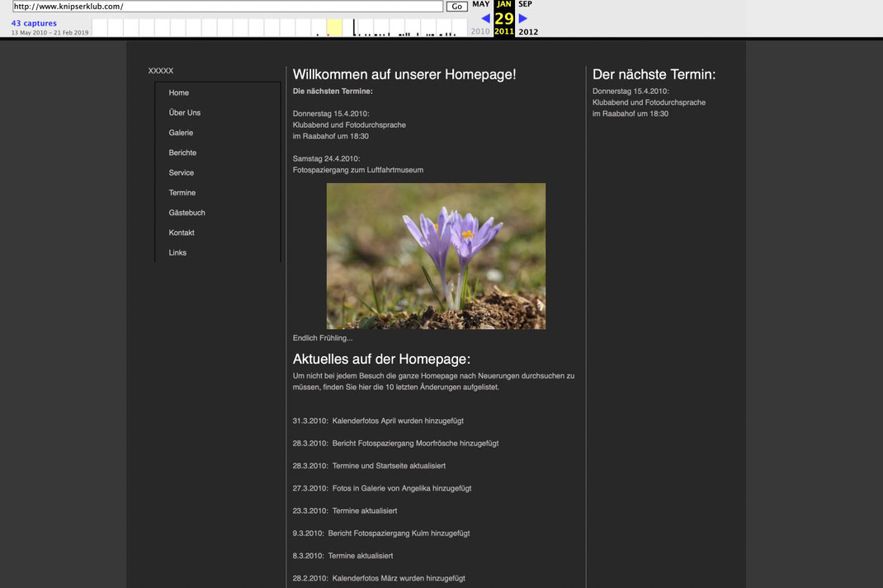Jump to year 2012 in Wayback toolbar
This screenshot has width=883, height=588.
click(x=528, y=32)
